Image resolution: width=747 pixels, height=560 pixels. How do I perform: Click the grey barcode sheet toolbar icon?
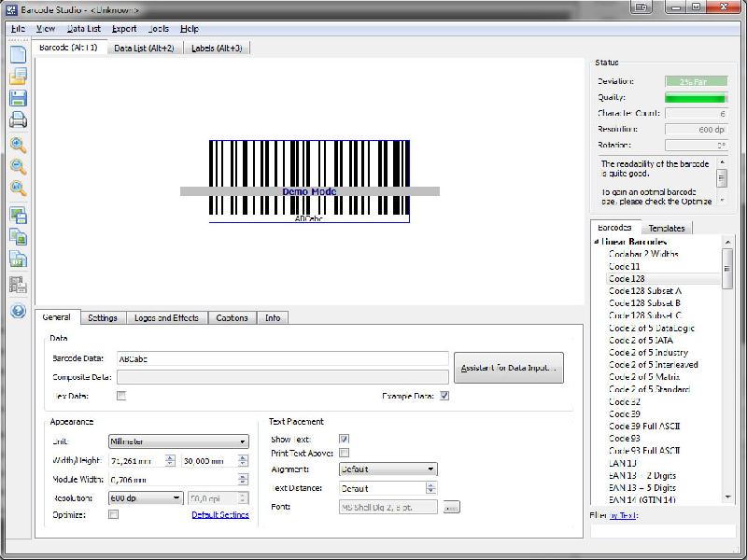click(x=18, y=285)
